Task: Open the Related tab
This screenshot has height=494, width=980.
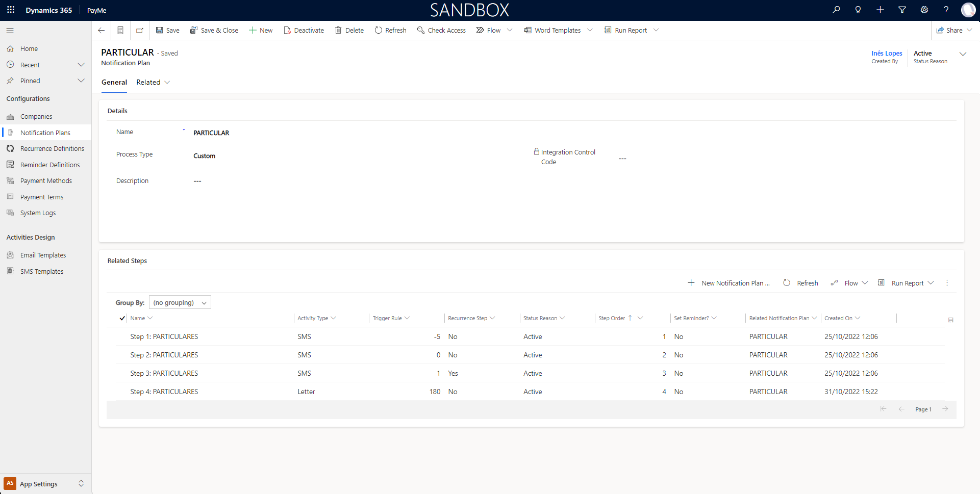Action: click(153, 83)
